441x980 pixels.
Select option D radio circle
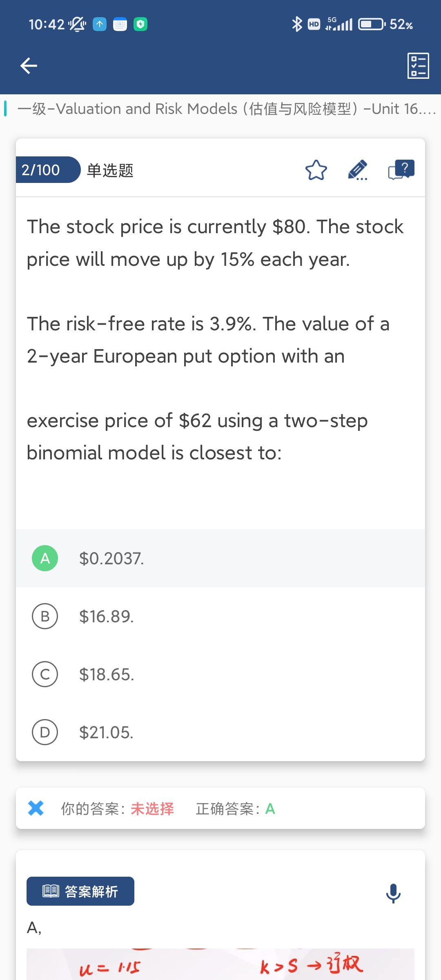point(45,732)
